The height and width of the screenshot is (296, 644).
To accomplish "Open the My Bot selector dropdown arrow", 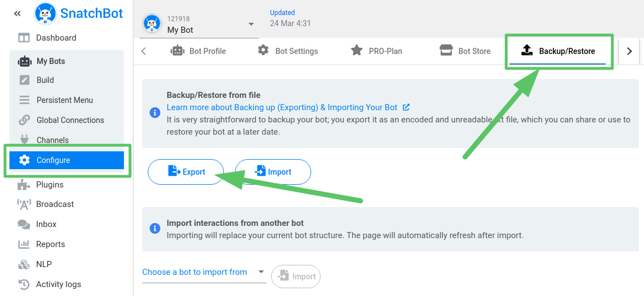I will click(251, 24).
